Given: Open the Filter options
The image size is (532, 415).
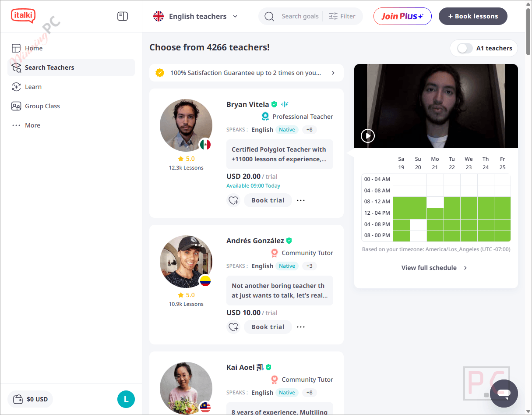Looking at the screenshot, I should (x=342, y=16).
